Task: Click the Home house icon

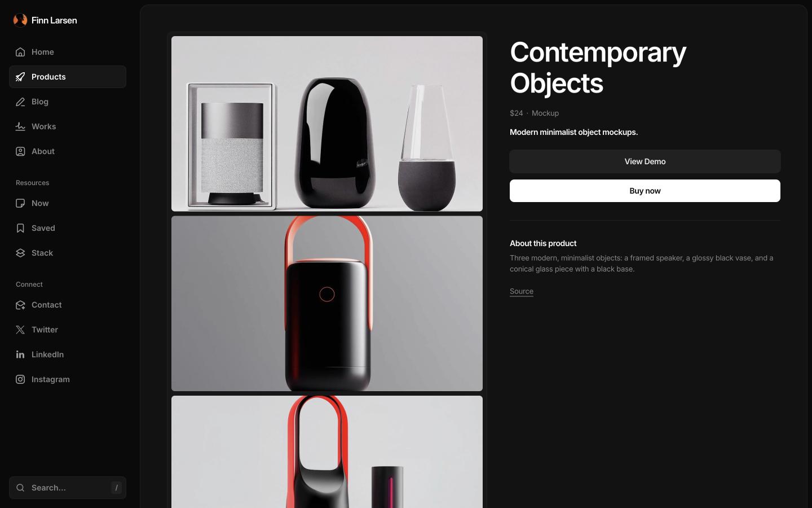Action: click(x=20, y=52)
